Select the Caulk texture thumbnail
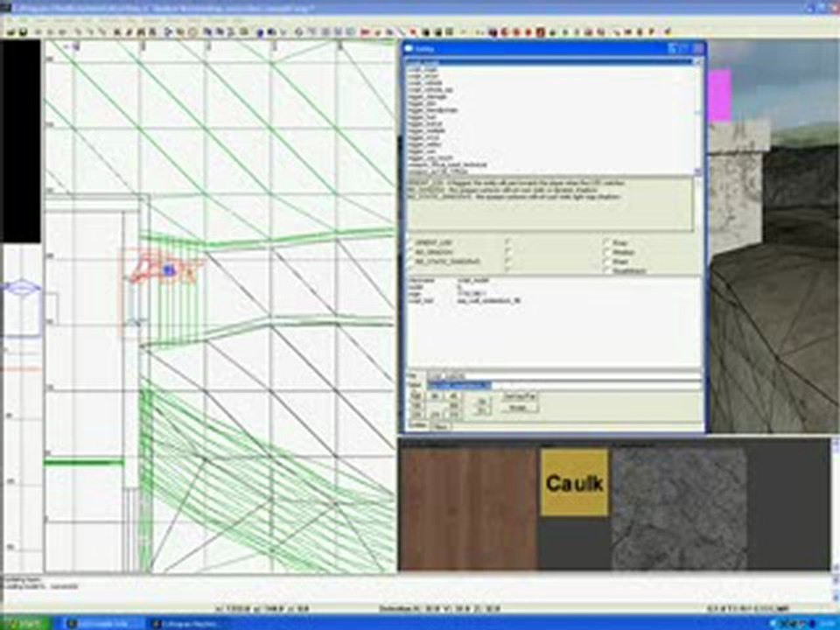 pyautogui.click(x=574, y=483)
